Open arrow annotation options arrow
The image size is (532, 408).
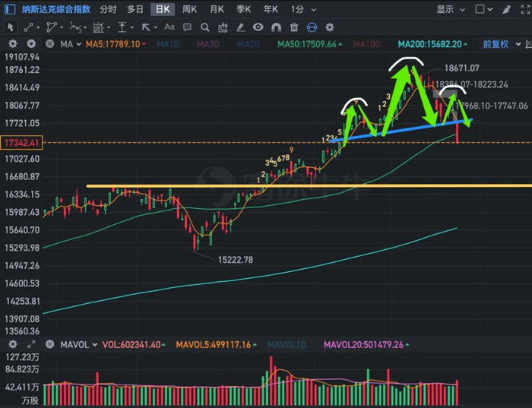click(x=155, y=27)
